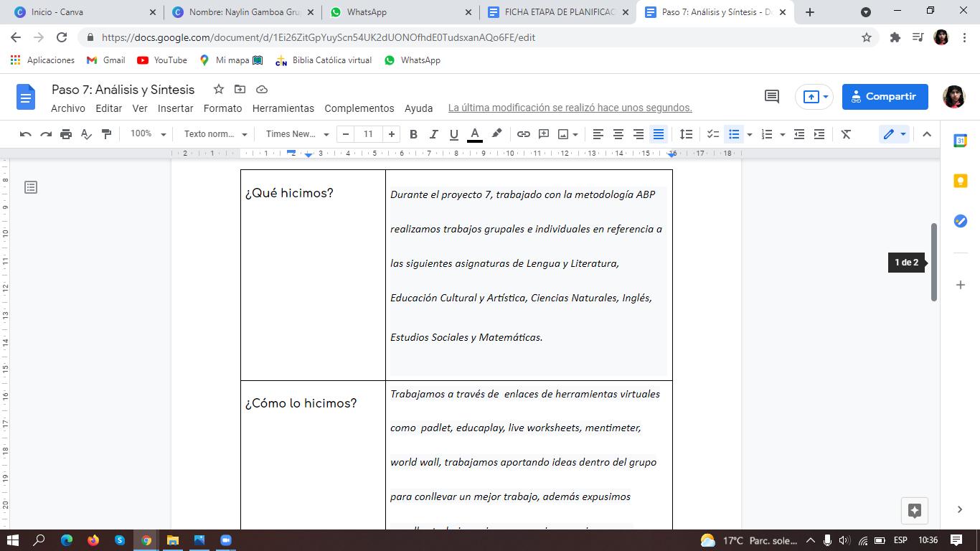Open the Editar menu
The image size is (980, 551).
click(109, 108)
